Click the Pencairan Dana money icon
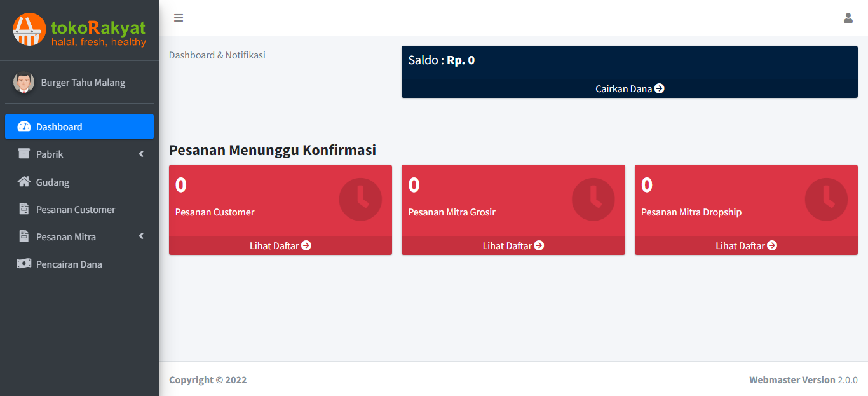This screenshot has width=868, height=396. pyautogui.click(x=24, y=264)
